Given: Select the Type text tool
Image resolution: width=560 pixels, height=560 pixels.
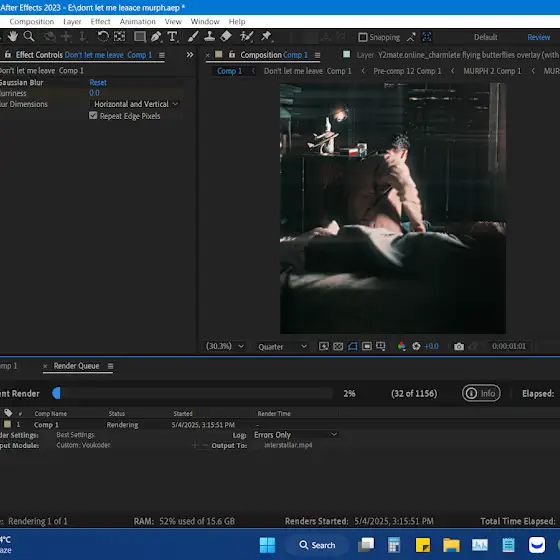Looking at the screenshot, I should click(x=172, y=36).
